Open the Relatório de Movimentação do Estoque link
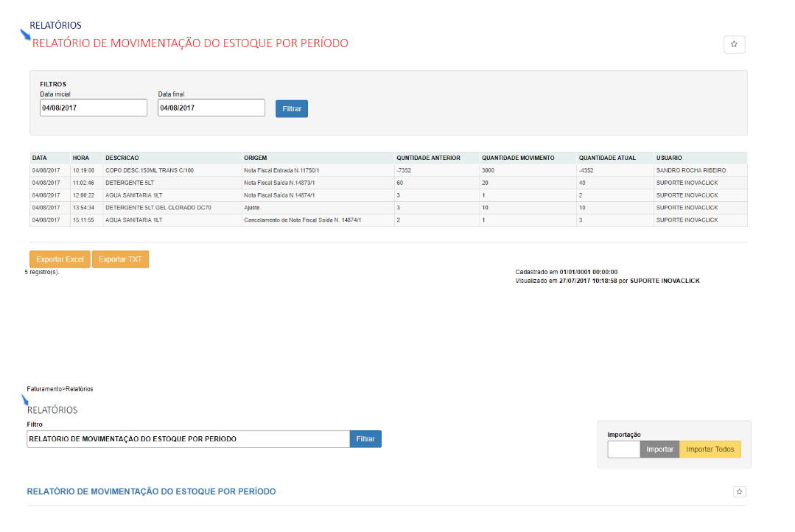Image resolution: width=795 pixels, height=532 pixels. click(x=151, y=491)
